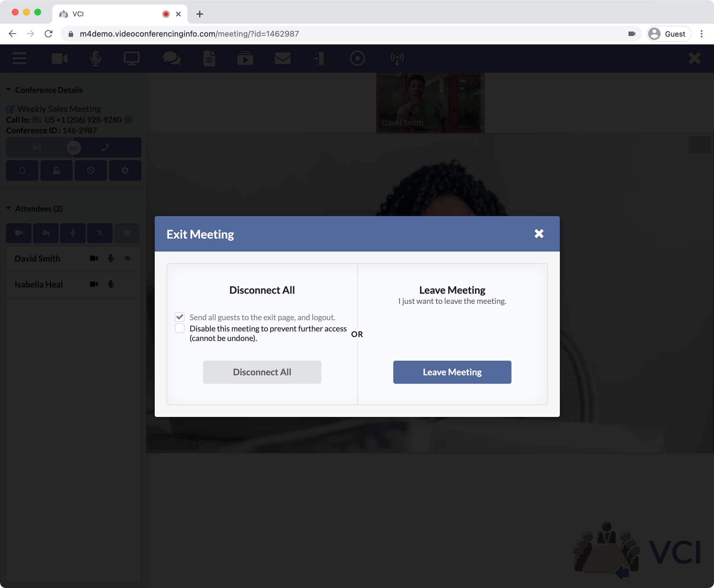Click the Leave Meeting button
714x588 pixels.
click(x=452, y=372)
